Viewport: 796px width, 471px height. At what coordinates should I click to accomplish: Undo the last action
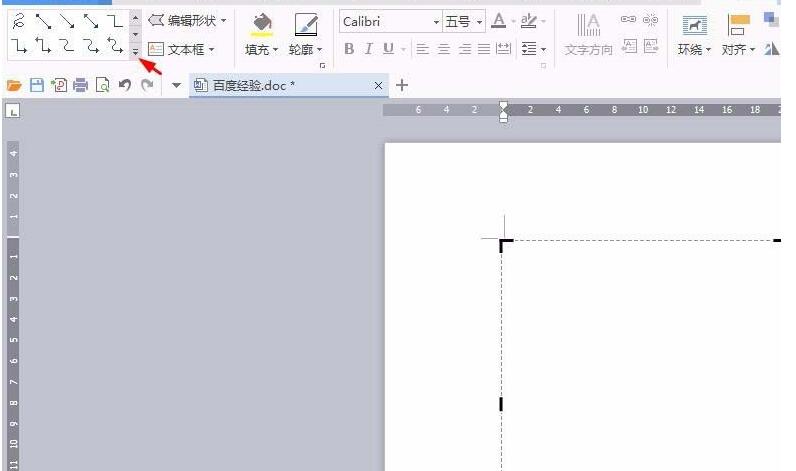click(x=125, y=85)
